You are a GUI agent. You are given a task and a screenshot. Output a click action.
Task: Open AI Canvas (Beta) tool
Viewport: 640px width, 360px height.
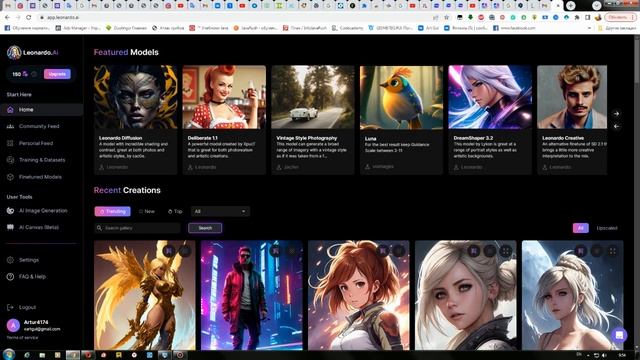39,227
